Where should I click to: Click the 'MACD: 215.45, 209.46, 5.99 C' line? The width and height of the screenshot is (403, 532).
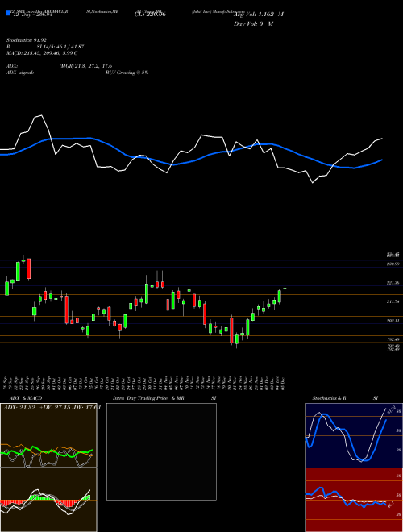42,53
